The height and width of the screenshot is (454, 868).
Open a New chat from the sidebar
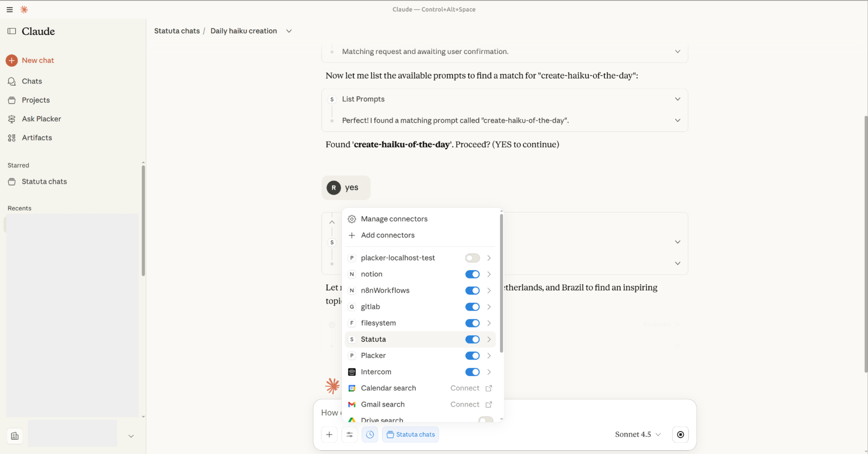[x=37, y=60]
